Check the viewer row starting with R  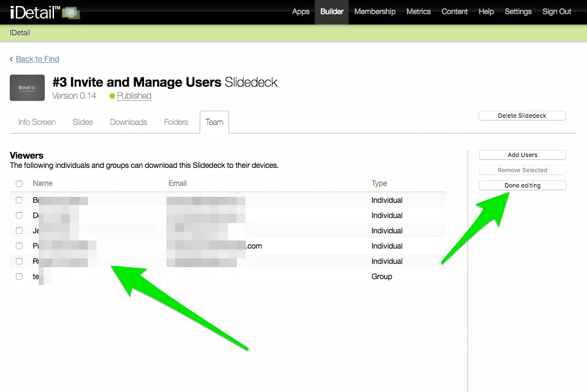tap(19, 261)
